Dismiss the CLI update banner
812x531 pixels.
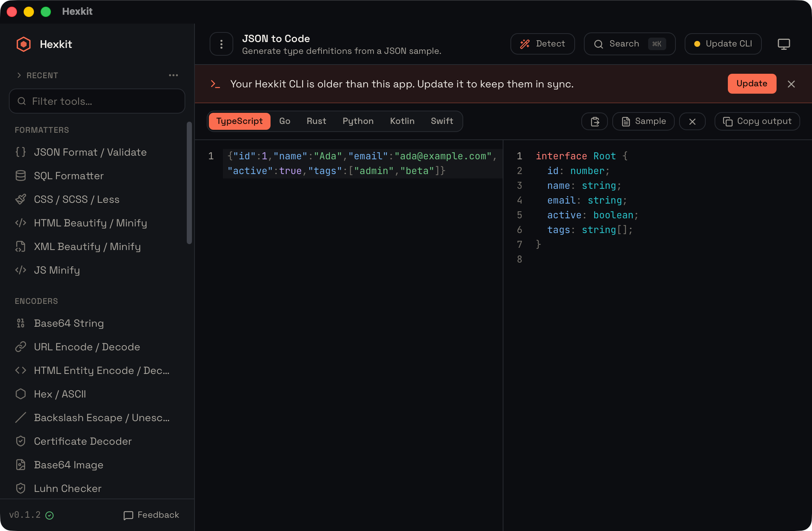pos(791,84)
